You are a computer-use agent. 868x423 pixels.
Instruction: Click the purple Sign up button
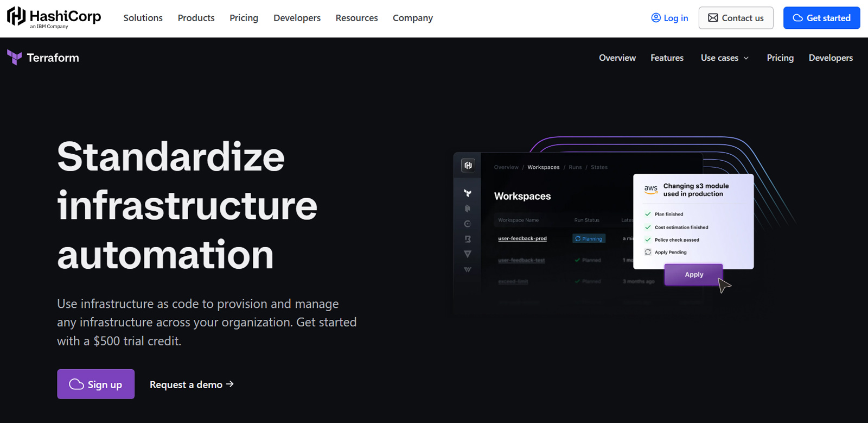pos(96,384)
